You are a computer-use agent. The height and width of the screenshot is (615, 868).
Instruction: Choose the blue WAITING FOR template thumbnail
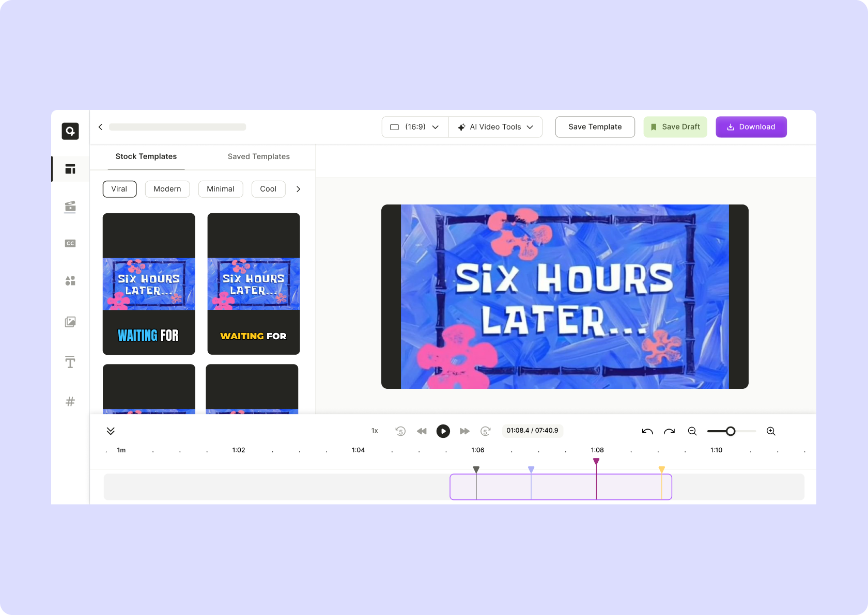pyautogui.click(x=149, y=284)
